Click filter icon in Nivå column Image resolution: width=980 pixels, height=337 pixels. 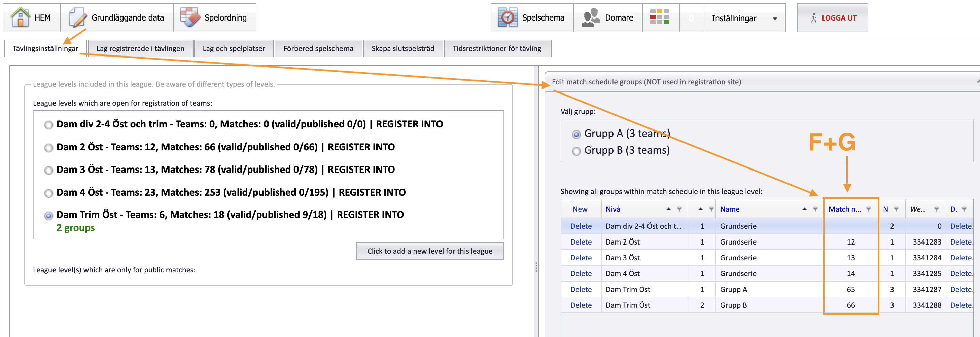tap(679, 209)
